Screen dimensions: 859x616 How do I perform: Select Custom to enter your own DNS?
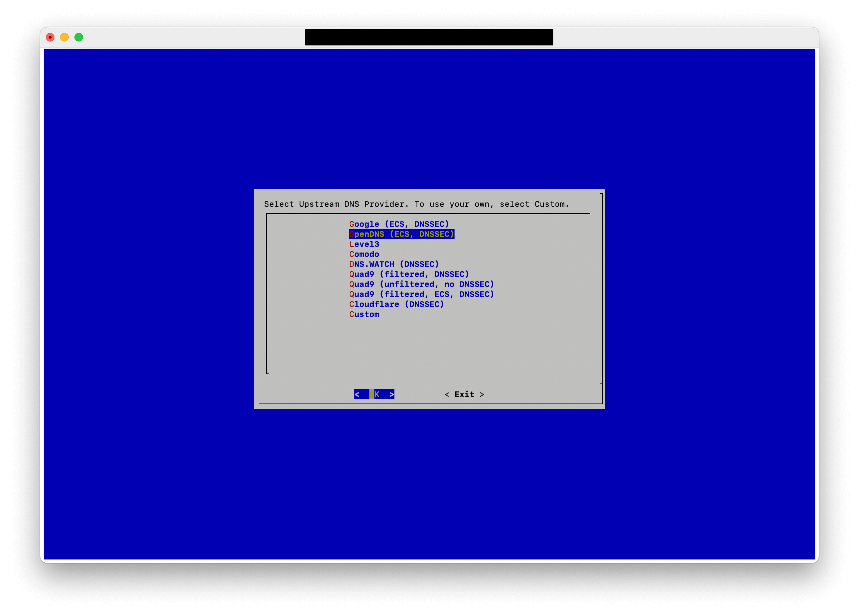[x=364, y=314]
